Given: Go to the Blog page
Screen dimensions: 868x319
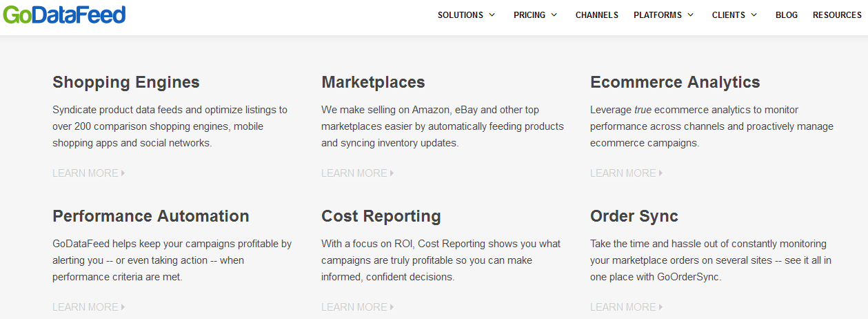Looking at the screenshot, I should point(786,14).
